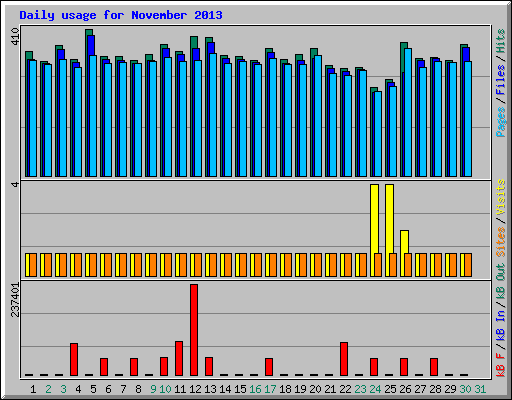Image resolution: width=512 pixels, height=400 pixels.
Task: Click the cyan pages bar for day 30
Action: click(x=468, y=119)
